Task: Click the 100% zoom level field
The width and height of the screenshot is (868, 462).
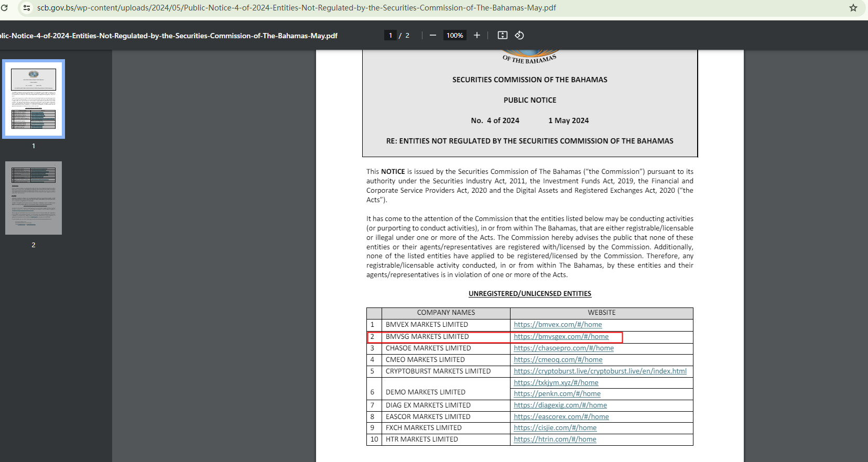Action: [x=454, y=35]
